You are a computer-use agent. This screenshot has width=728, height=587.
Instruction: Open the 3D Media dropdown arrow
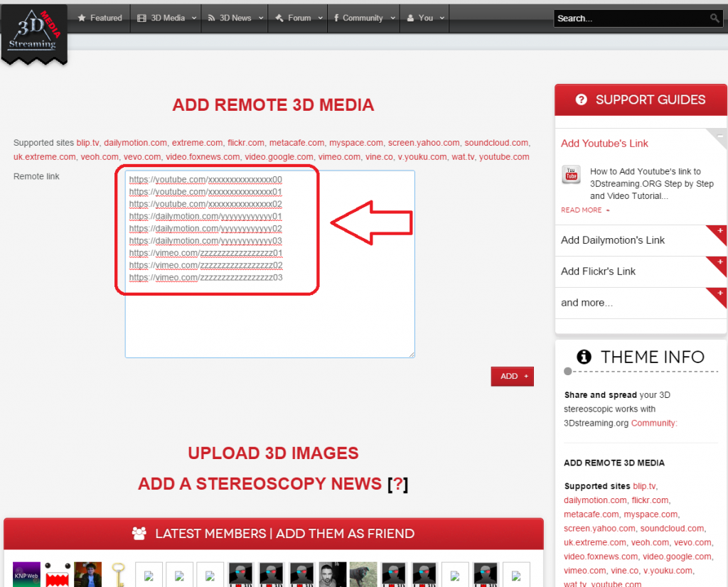click(x=194, y=18)
